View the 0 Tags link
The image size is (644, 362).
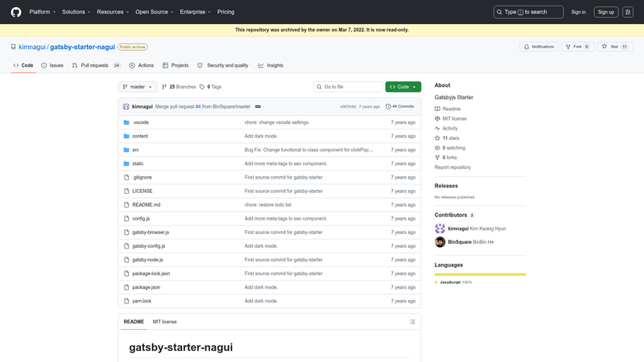click(211, 87)
